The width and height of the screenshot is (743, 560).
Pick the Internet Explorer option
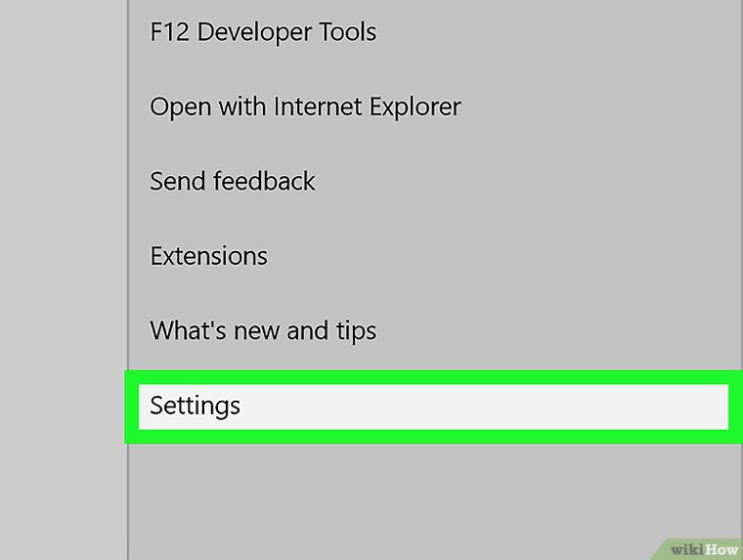305,107
